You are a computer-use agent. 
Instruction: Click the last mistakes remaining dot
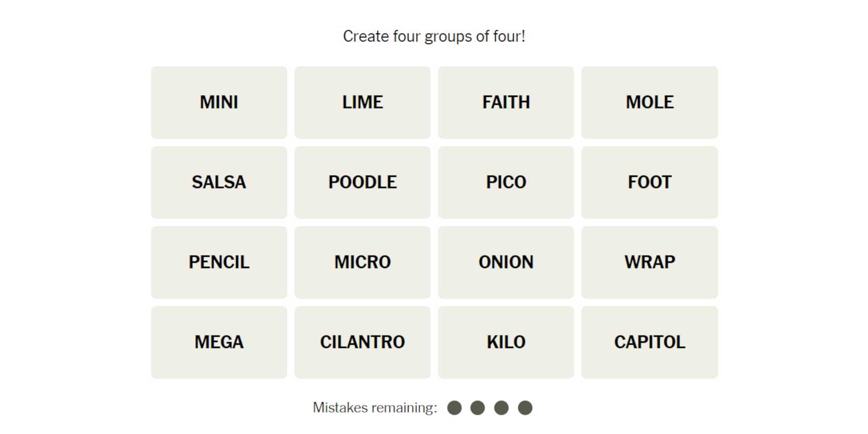click(x=525, y=408)
